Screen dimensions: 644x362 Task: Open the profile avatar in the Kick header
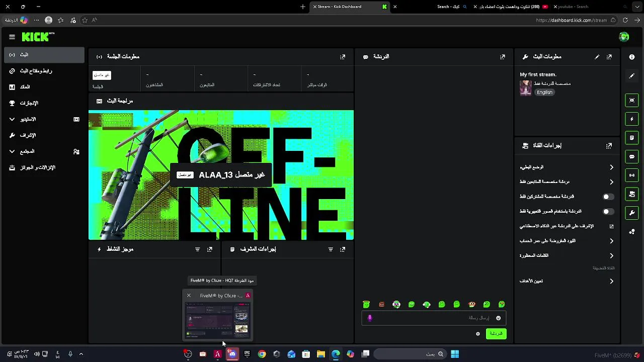[624, 37]
